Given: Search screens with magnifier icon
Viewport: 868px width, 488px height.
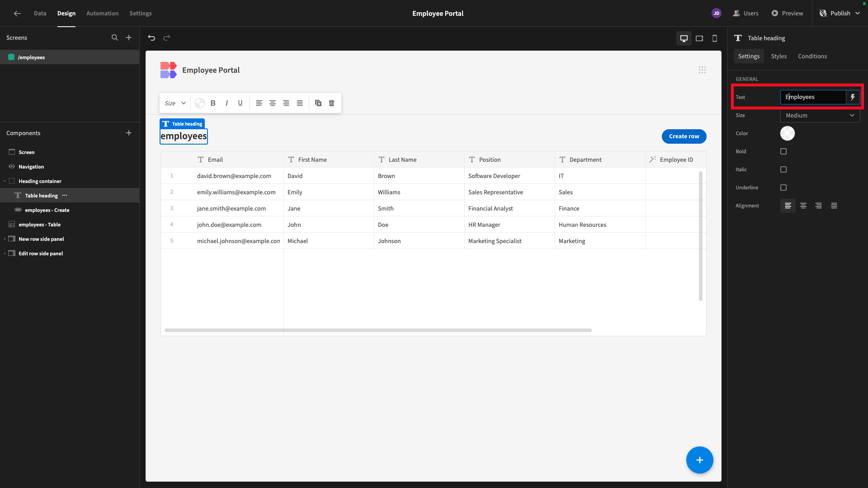Looking at the screenshot, I should point(115,38).
